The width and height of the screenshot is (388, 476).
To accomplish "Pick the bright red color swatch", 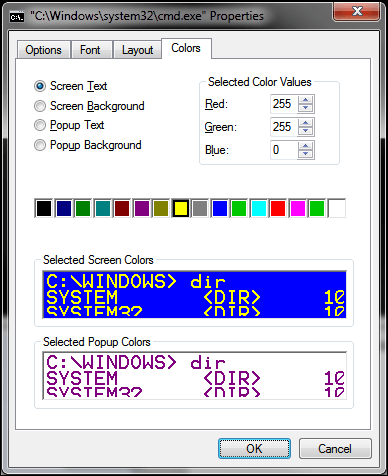I will coord(278,209).
